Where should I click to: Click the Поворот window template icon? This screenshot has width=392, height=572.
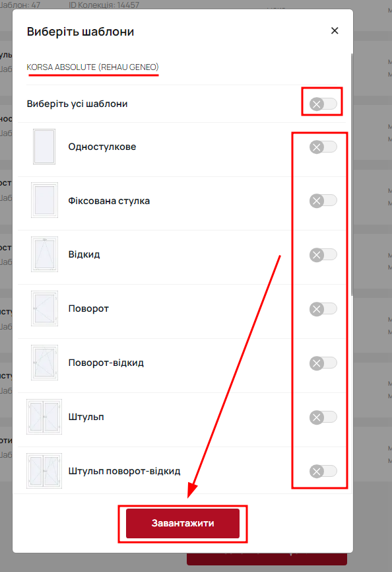[44, 308]
